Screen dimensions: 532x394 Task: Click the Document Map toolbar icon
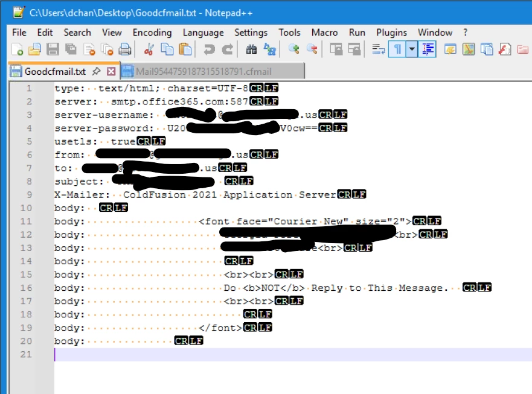[x=469, y=49]
